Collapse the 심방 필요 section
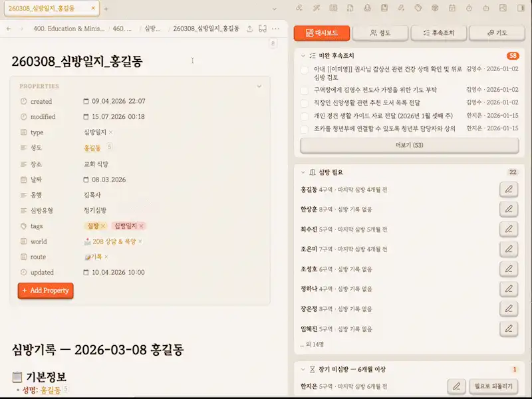This screenshot has width=532, height=399. coord(303,172)
